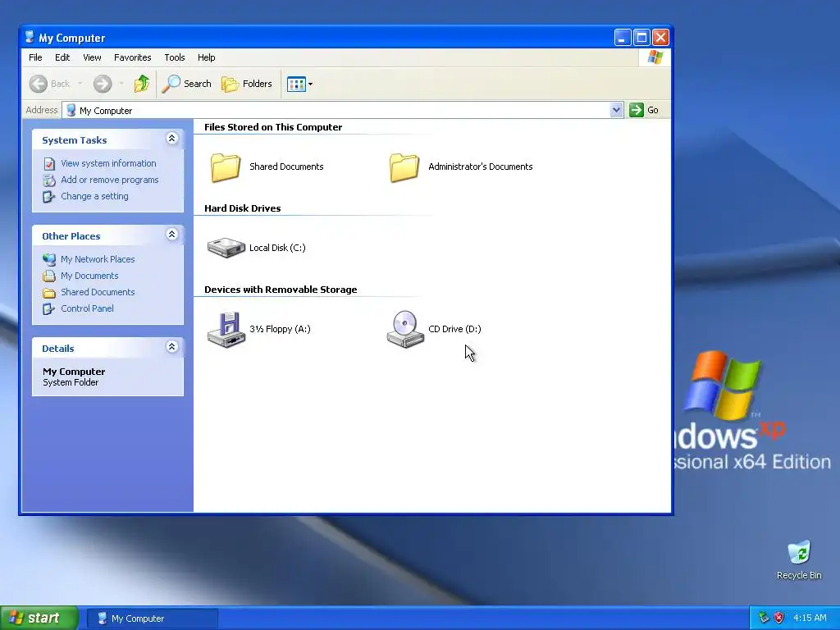Image resolution: width=840 pixels, height=630 pixels.
Task: Click the View system information icon
Action: pos(49,164)
